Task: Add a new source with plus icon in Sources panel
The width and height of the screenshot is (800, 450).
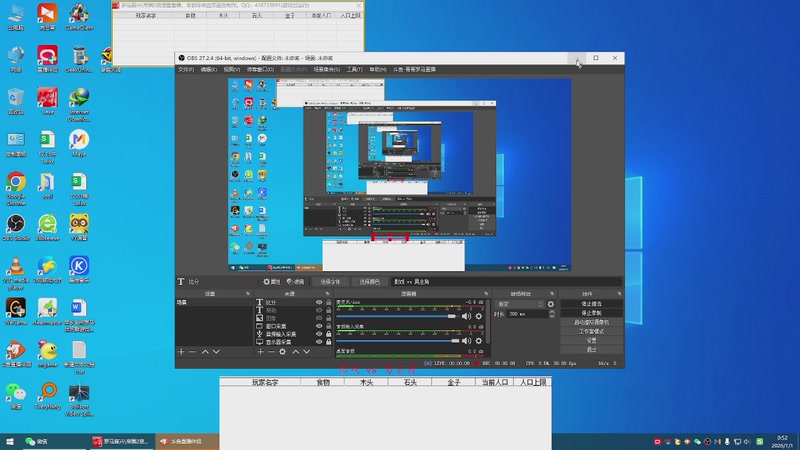Action: click(x=260, y=352)
